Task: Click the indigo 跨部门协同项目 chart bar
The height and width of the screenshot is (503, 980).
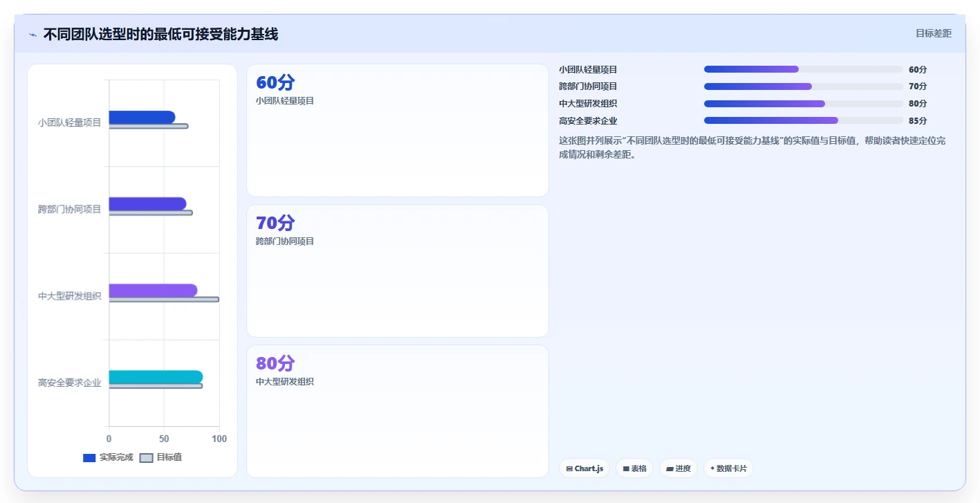Action: pyautogui.click(x=147, y=203)
